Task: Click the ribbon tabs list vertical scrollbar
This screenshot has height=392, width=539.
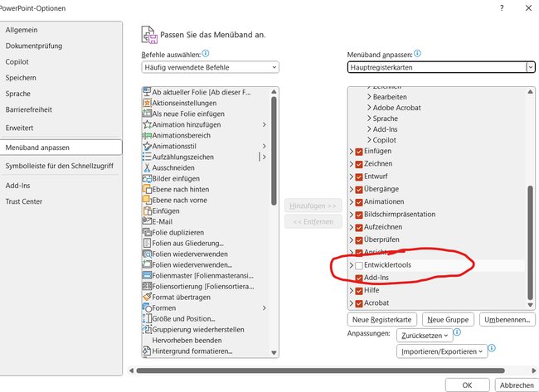Action: 530,243
